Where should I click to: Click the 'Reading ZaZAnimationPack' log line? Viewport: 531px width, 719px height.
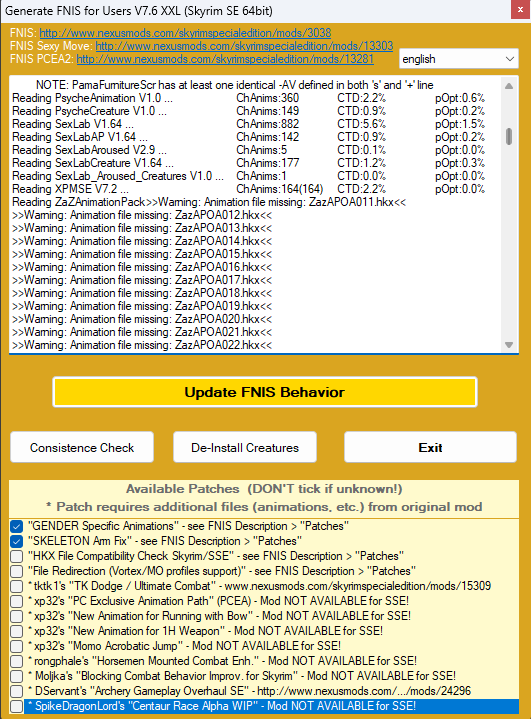(209, 202)
